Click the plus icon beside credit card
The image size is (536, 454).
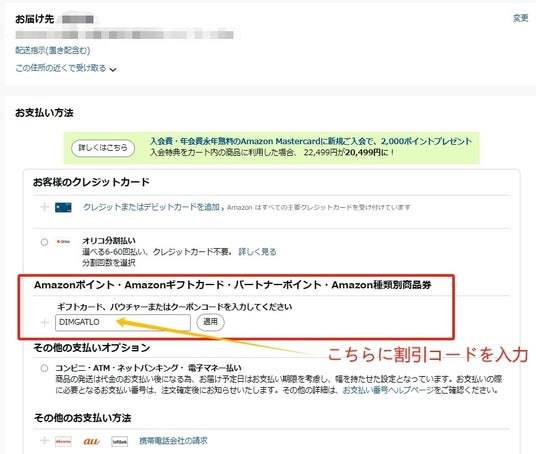[44, 207]
